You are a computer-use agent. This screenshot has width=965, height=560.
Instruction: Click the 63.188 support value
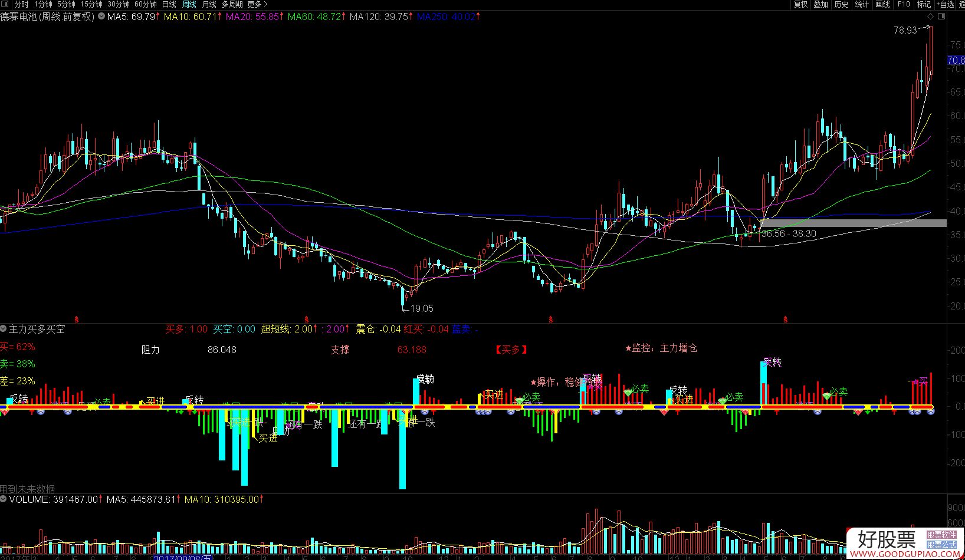click(412, 350)
